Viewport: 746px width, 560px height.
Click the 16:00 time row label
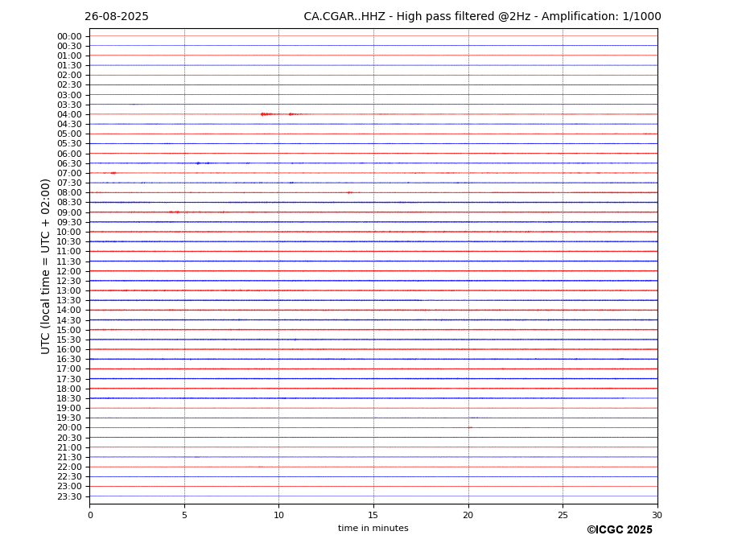click(x=69, y=350)
